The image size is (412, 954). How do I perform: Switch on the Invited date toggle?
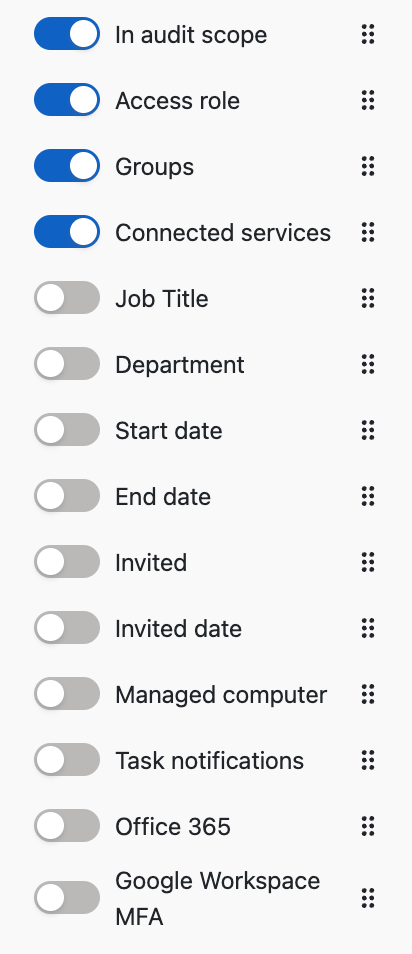click(x=67, y=628)
